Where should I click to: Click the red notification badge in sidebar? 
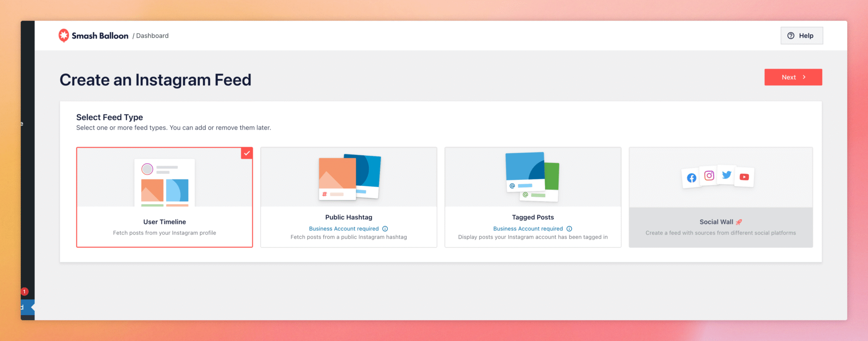(25, 291)
